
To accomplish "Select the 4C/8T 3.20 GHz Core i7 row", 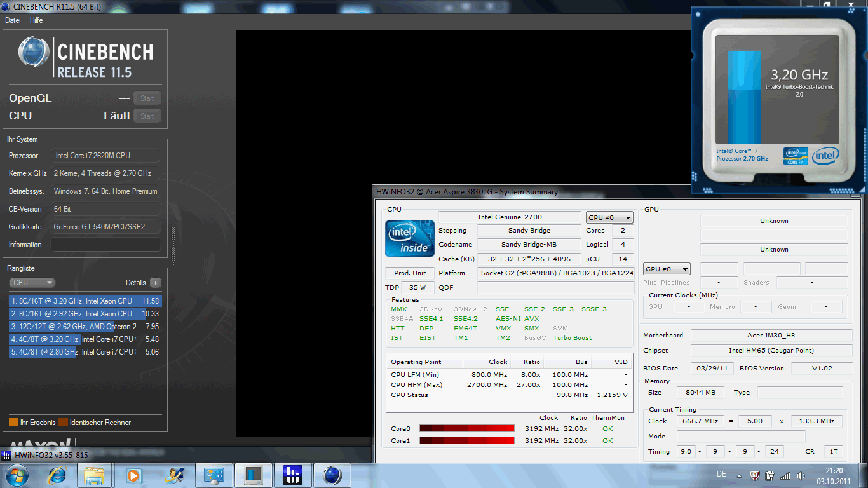I will coord(85,339).
